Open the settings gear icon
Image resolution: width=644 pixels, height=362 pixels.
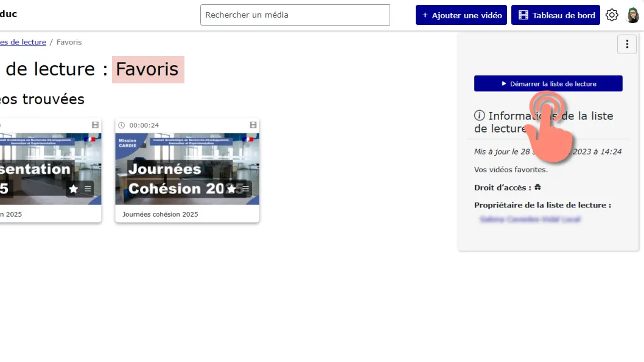click(612, 15)
